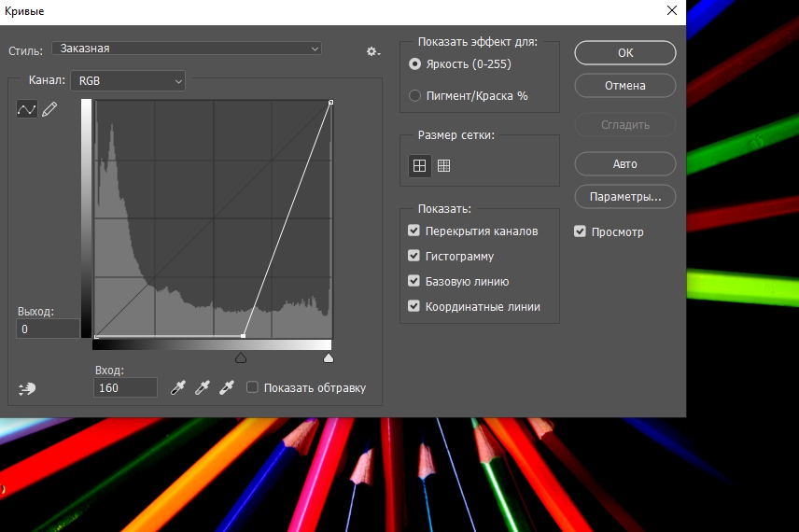Image resolution: width=799 pixels, height=532 pixels.
Task: Open the preset options gear menu
Action: (x=373, y=51)
